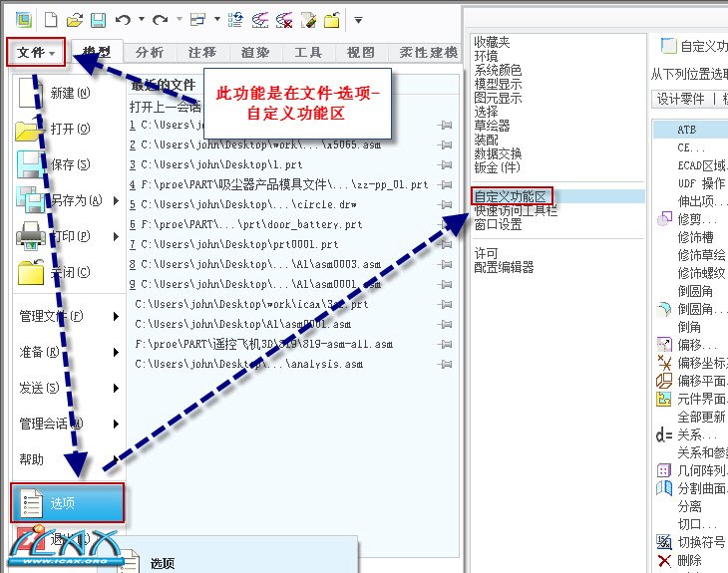Viewport: 728px width, 573px height.
Task: Switch to the 工具 tab
Action: click(x=308, y=53)
